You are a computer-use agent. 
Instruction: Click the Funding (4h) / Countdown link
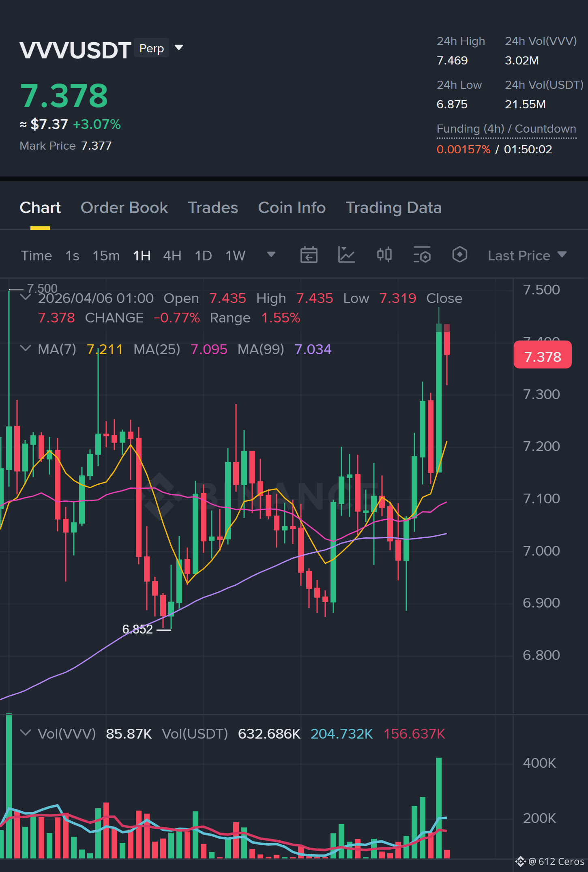tap(506, 129)
